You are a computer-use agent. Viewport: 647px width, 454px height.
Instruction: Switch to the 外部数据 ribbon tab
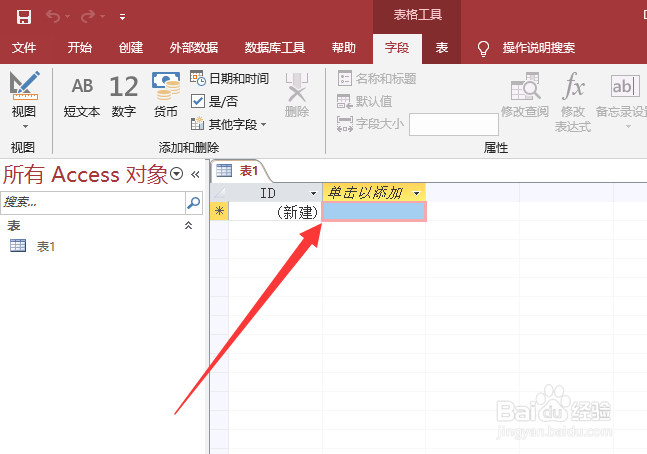194,48
